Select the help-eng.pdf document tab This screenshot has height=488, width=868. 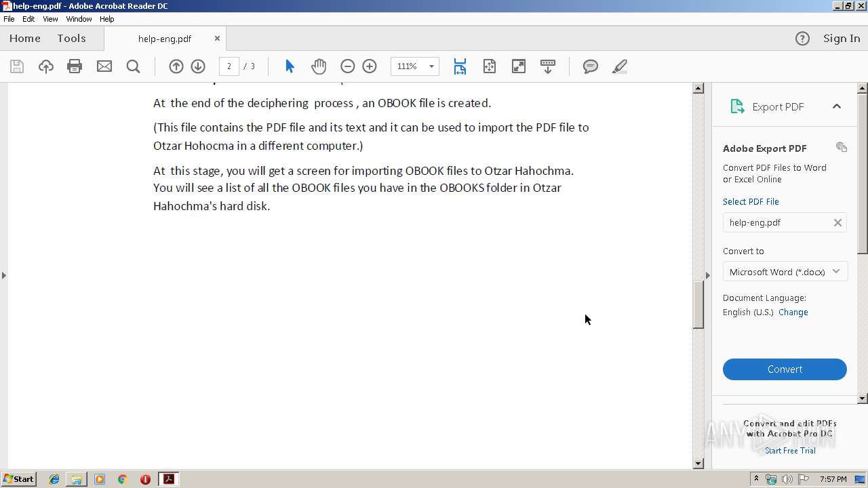[x=165, y=39]
